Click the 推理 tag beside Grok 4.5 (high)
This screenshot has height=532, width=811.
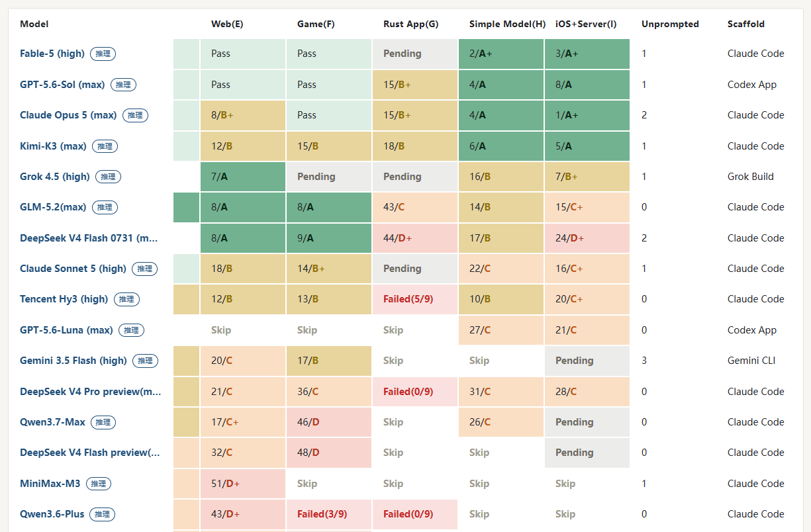click(108, 177)
